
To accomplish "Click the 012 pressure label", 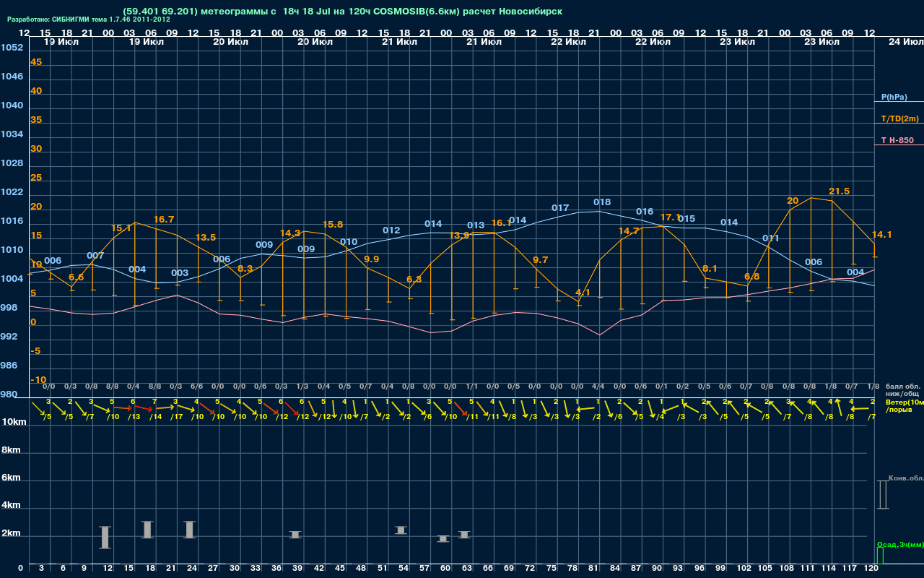I will click(x=391, y=230).
